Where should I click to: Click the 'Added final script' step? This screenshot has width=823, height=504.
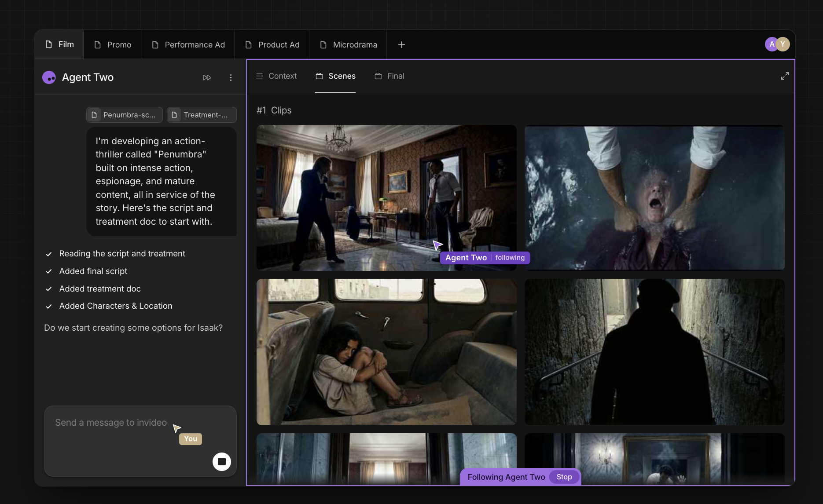(x=93, y=271)
